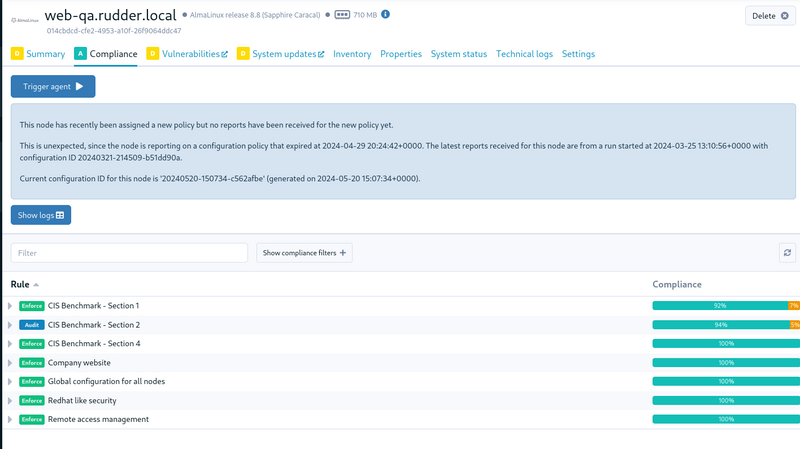The height and width of the screenshot is (449, 800).
Task: Click the Enforce badge on Redhat like security
Action: 32,401
